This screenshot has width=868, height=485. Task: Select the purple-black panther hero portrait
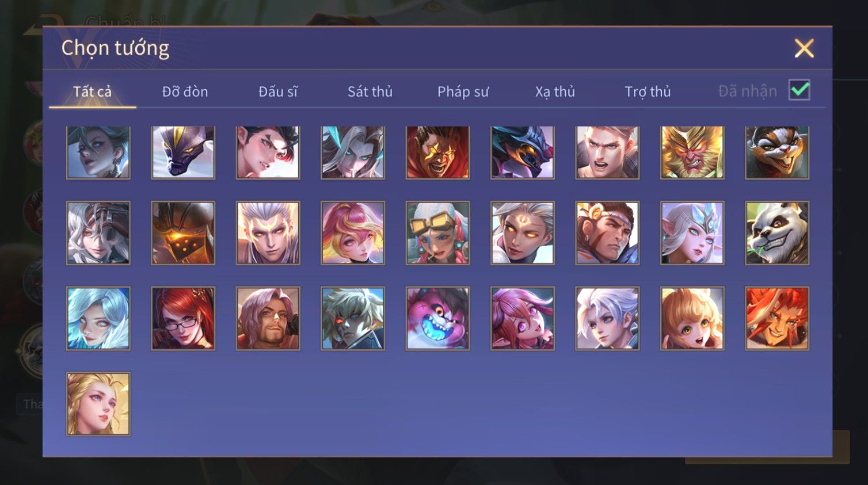[183, 152]
